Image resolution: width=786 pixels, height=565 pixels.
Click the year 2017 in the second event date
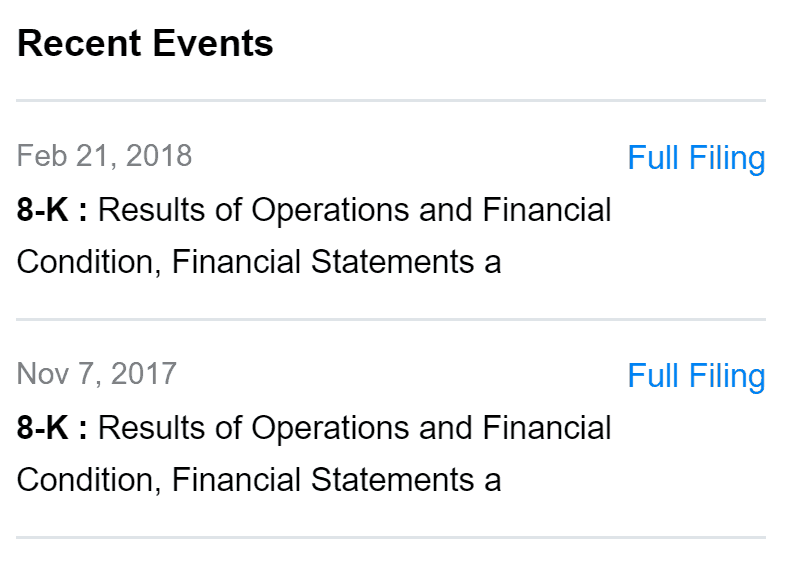pyautogui.click(x=143, y=374)
